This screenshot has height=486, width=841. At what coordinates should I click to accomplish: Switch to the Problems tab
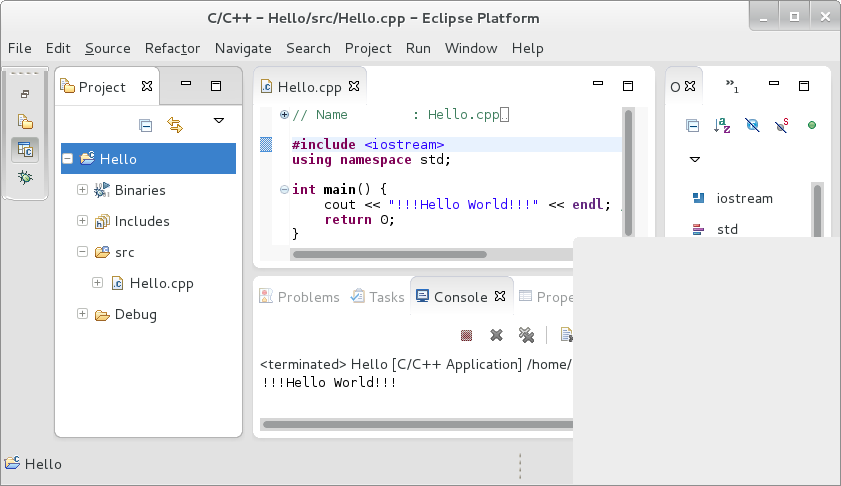click(299, 297)
